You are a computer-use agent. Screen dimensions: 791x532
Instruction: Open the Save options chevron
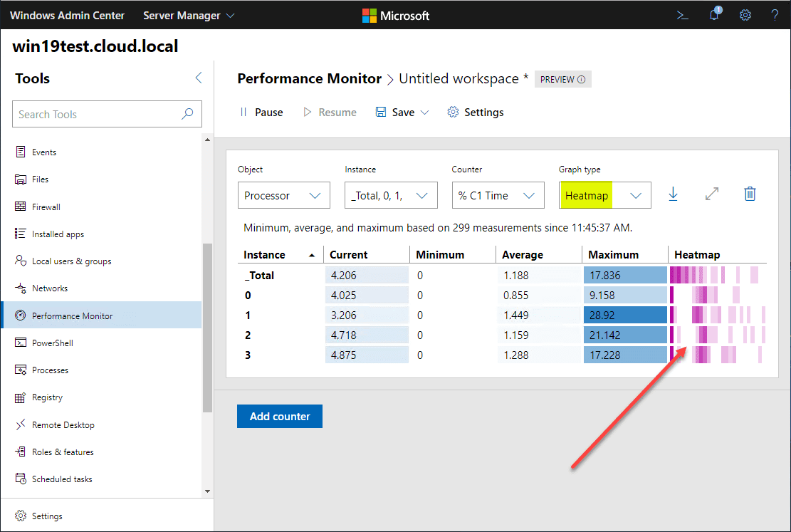pos(425,113)
